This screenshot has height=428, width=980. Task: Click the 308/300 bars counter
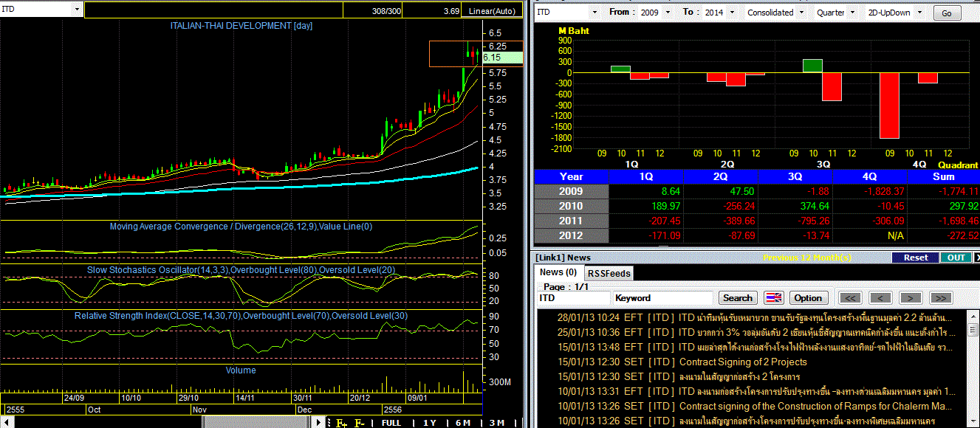tap(387, 11)
